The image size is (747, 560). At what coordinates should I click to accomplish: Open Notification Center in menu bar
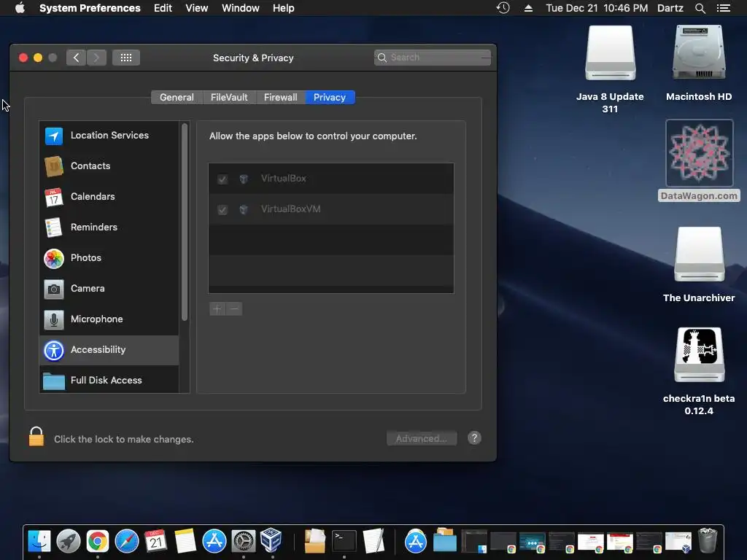pyautogui.click(x=724, y=8)
